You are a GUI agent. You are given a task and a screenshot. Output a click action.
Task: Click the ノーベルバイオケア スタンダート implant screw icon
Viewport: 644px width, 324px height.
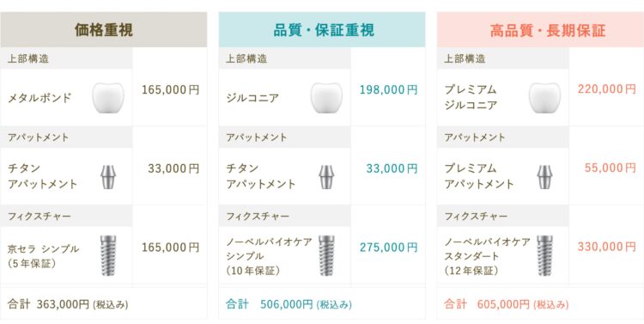click(x=545, y=255)
